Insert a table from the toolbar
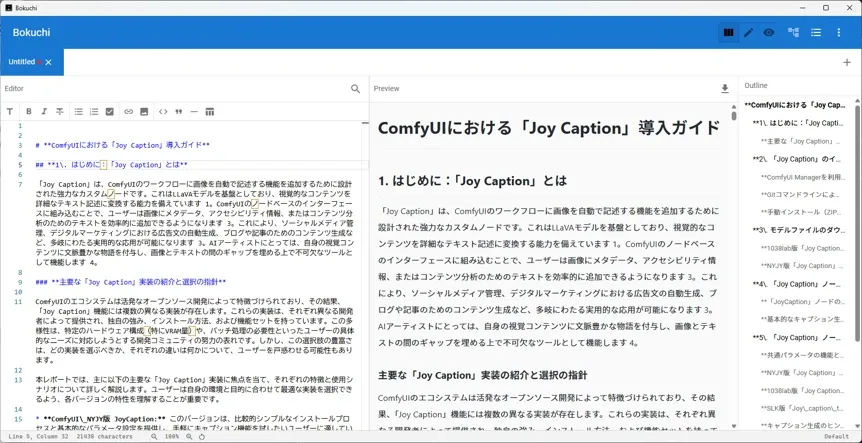862x443 pixels. (x=210, y=111)
